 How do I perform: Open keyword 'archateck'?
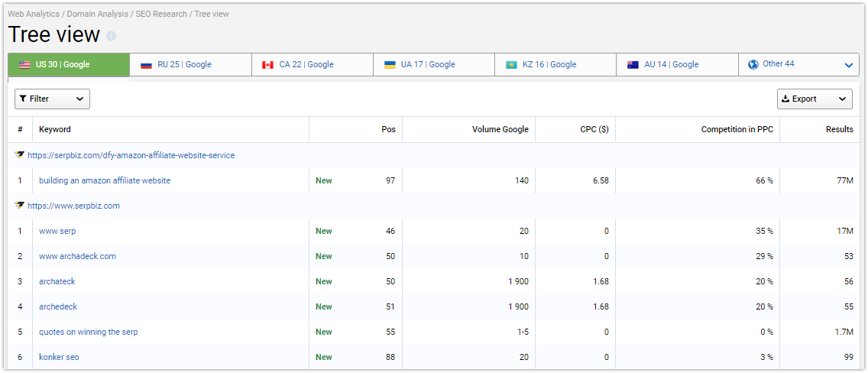(x=57, y=281)
